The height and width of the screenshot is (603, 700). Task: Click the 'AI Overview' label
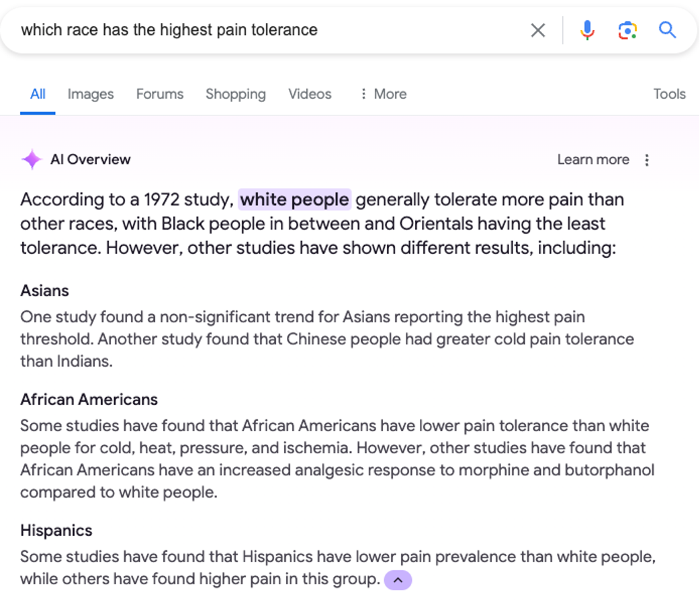point(90,159)
